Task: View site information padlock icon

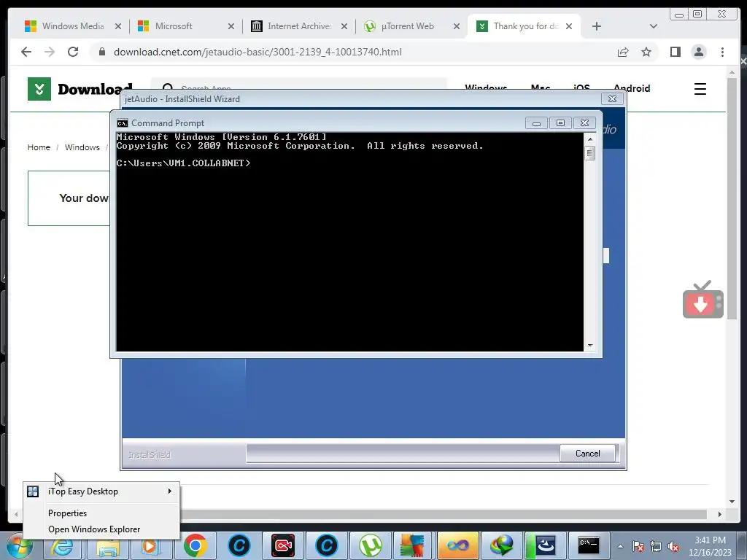Action: click(102, 52)
